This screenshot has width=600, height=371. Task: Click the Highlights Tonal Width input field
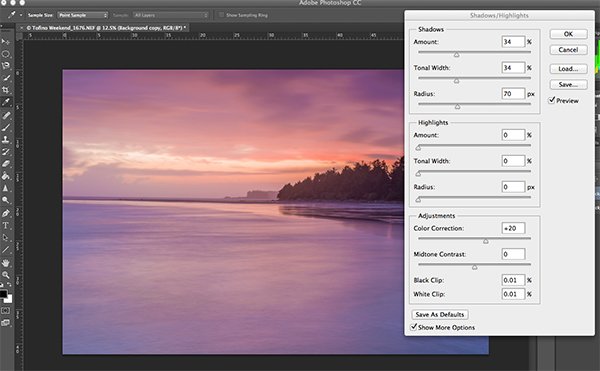click(513, 161)
